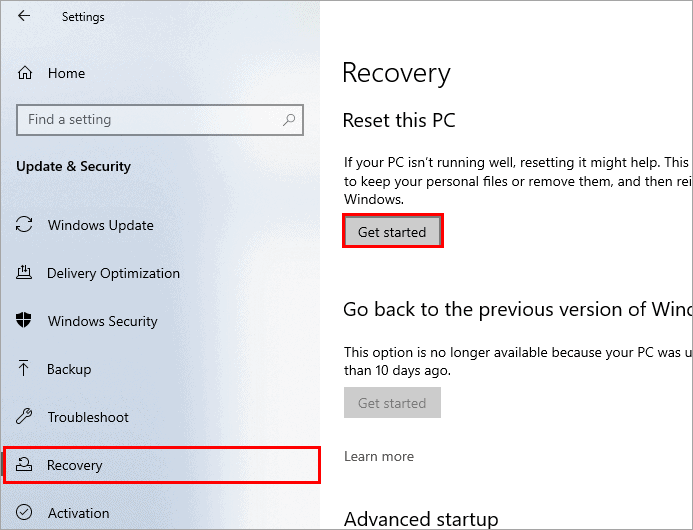
Task: Go to Windows Security settings
Action: (x=102, y=322)
